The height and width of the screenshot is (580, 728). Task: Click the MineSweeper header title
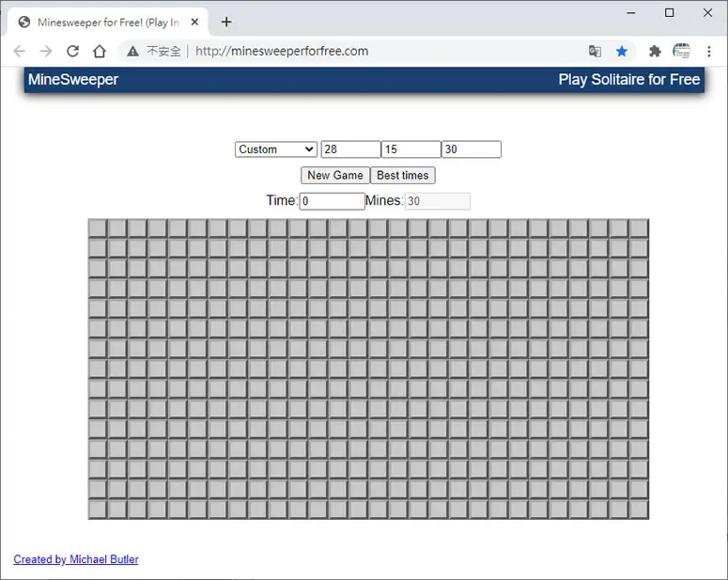(73, 80)
